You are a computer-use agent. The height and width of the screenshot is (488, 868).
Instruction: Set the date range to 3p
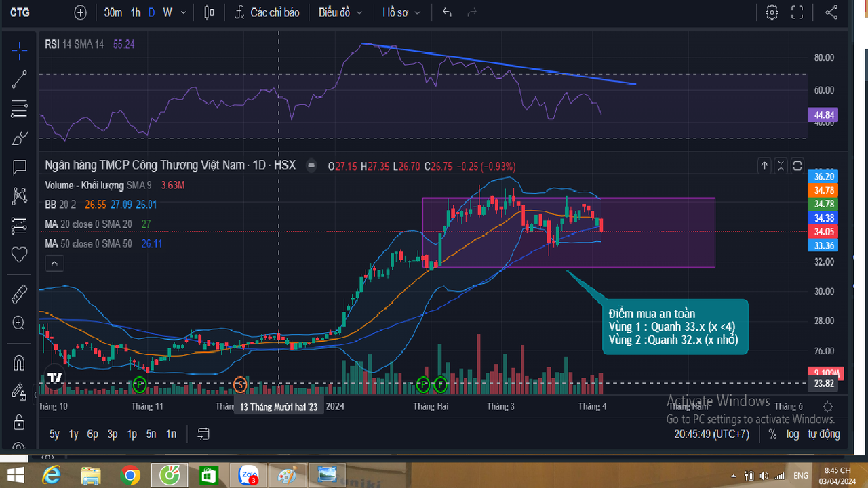(113, 434)
